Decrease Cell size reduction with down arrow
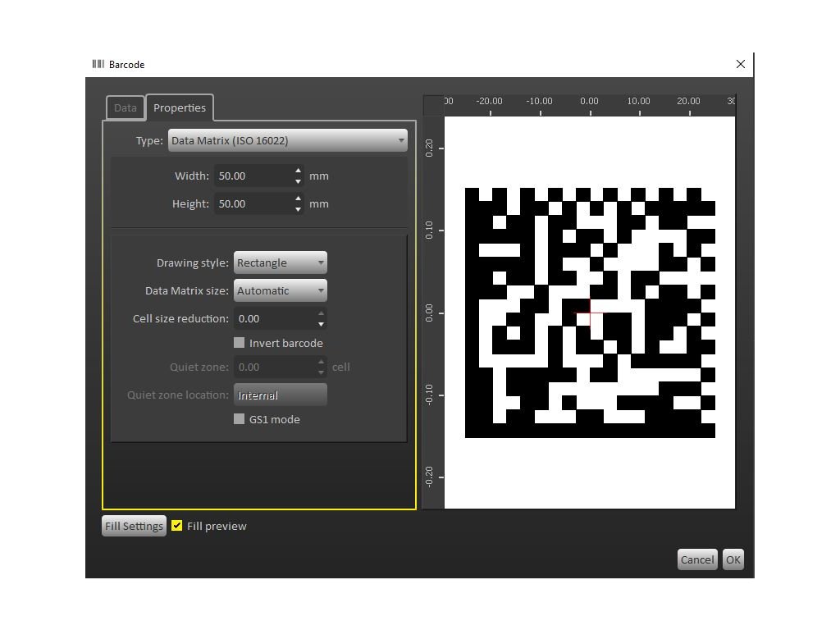This screenshot has width=840, height=630. 321,324
